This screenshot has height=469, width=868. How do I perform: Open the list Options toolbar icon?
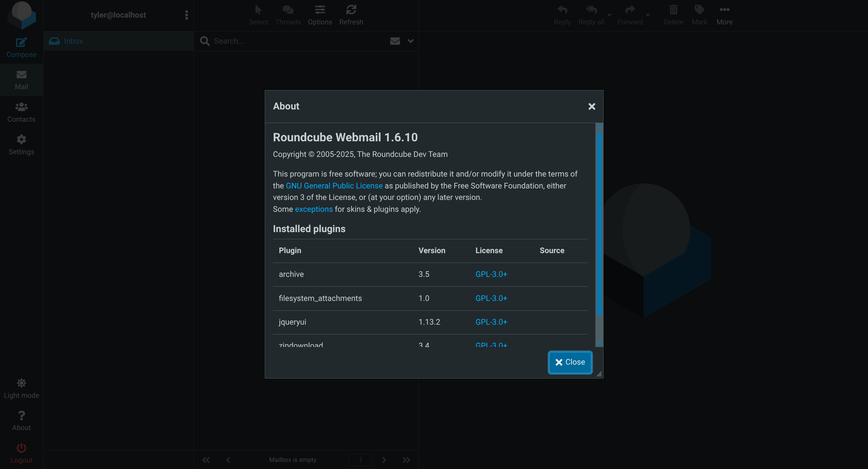[x=320, y=10]
